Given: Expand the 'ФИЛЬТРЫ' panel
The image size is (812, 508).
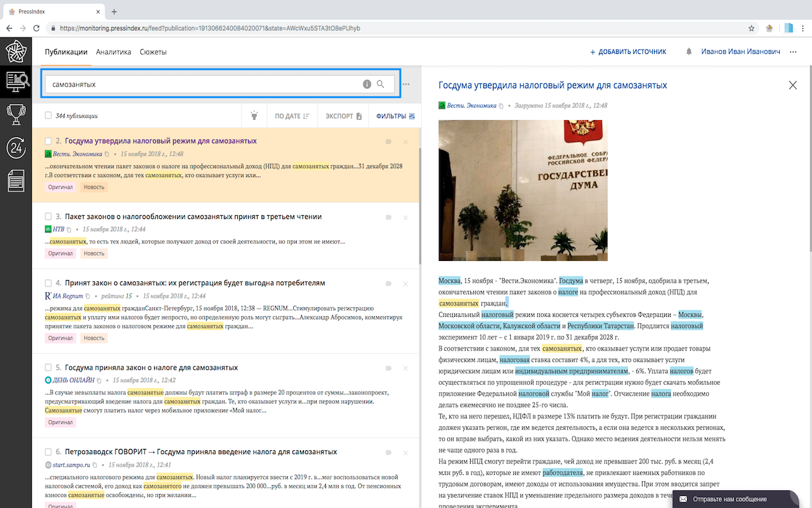Looking at the screenshot, I should pyautogui.click(x=395, y=116).
